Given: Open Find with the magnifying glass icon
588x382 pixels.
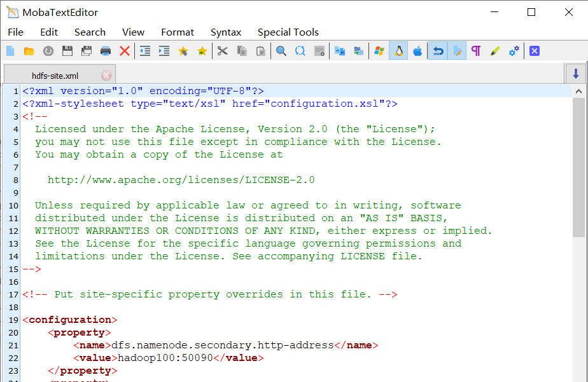Looking at the screenshot, I should (x=281, y=51).
